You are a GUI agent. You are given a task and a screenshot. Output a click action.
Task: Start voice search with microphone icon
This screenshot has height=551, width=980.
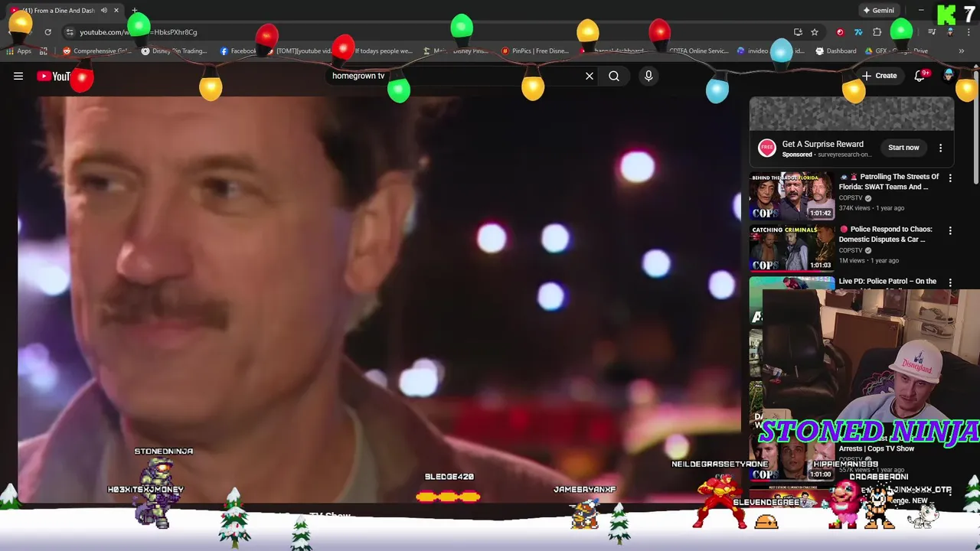click(x=648, y=76)
